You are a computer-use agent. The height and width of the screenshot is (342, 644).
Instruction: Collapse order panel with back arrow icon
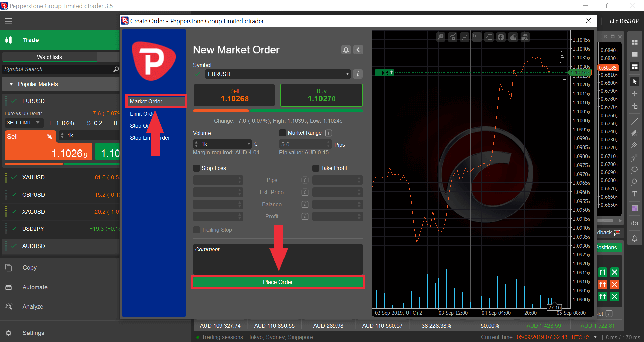(358, 50)
